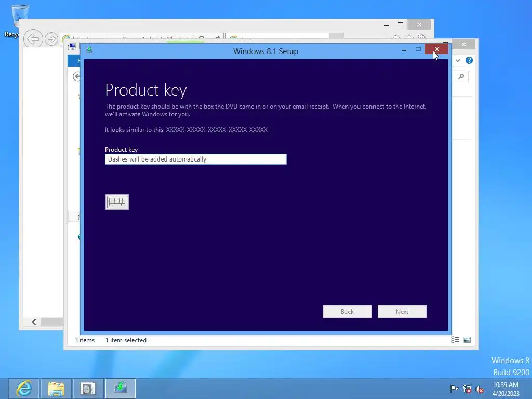The height and width of the screenshot is (399, 532).
Task: Open File Explorer from the taskbar
Action: click(x=56, y=389)
